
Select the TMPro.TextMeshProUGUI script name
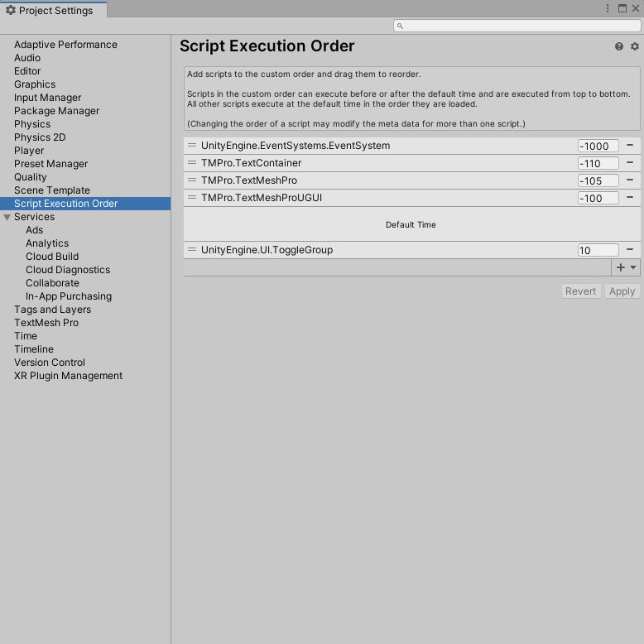click(x=262, y=198)
